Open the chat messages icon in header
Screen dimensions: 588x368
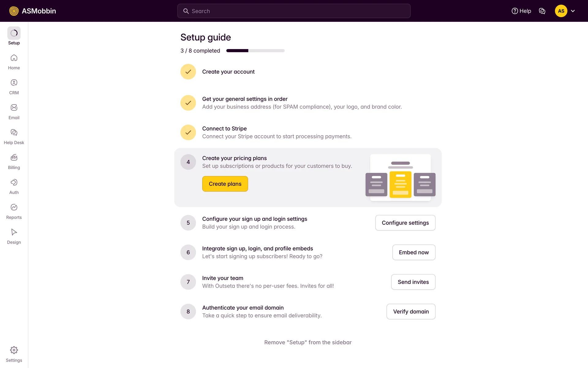coord(542,11)
